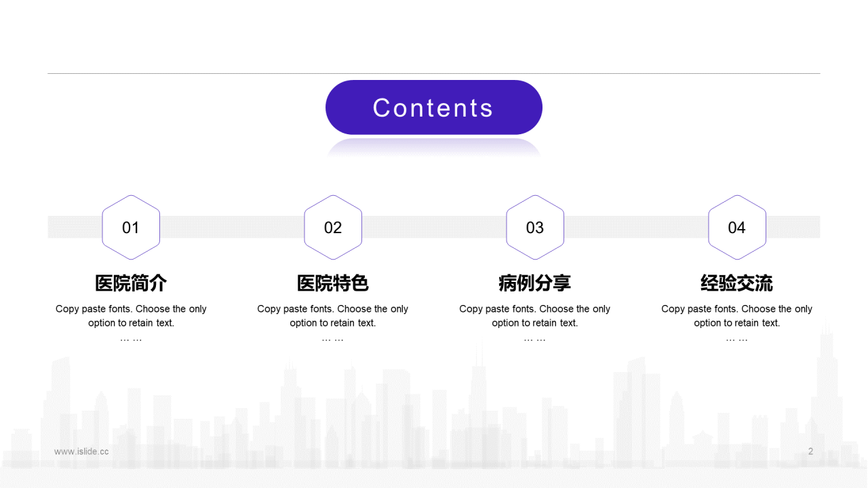Select the hexagon numbered 02
Viewport: 868px width, 488px height.
333,227
